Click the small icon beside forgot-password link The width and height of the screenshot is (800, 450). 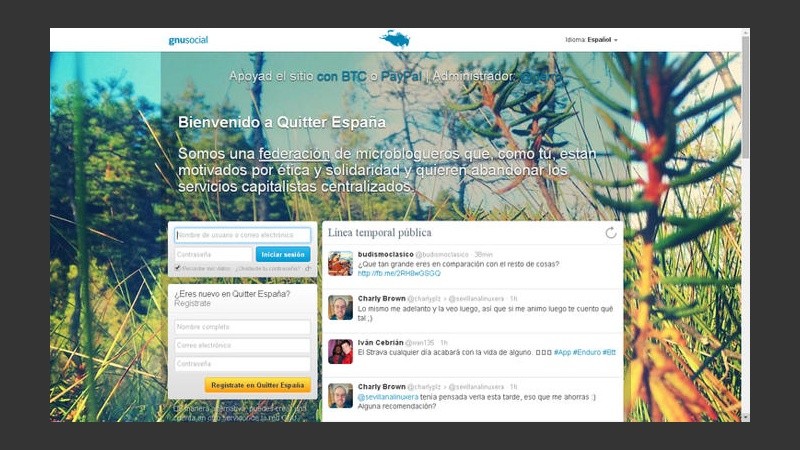[x=307, y=268]
